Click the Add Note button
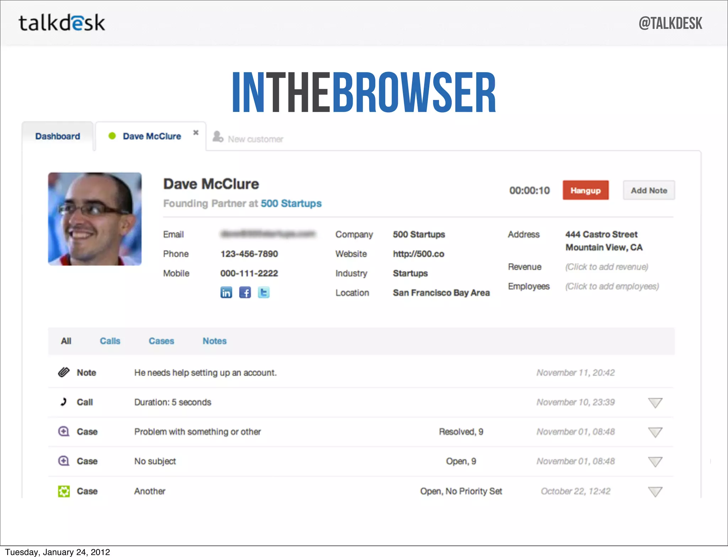 pos(649,190)
